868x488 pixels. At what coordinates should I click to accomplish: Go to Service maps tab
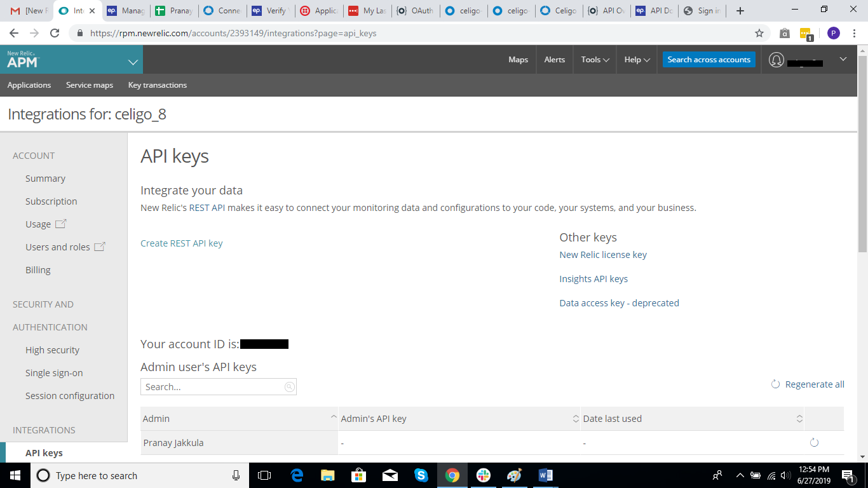point(90,85)
